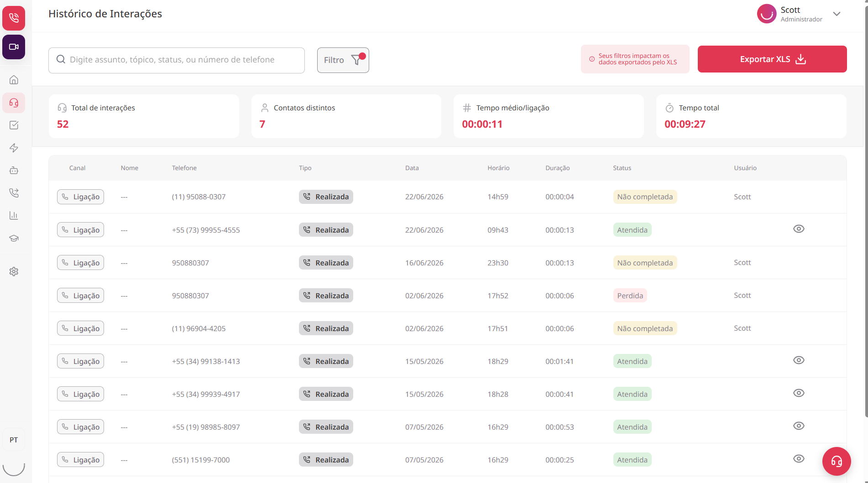The height and width of the screenshot is (483, 868).
Task: Open the Filtro filter button
Action: 343,60
